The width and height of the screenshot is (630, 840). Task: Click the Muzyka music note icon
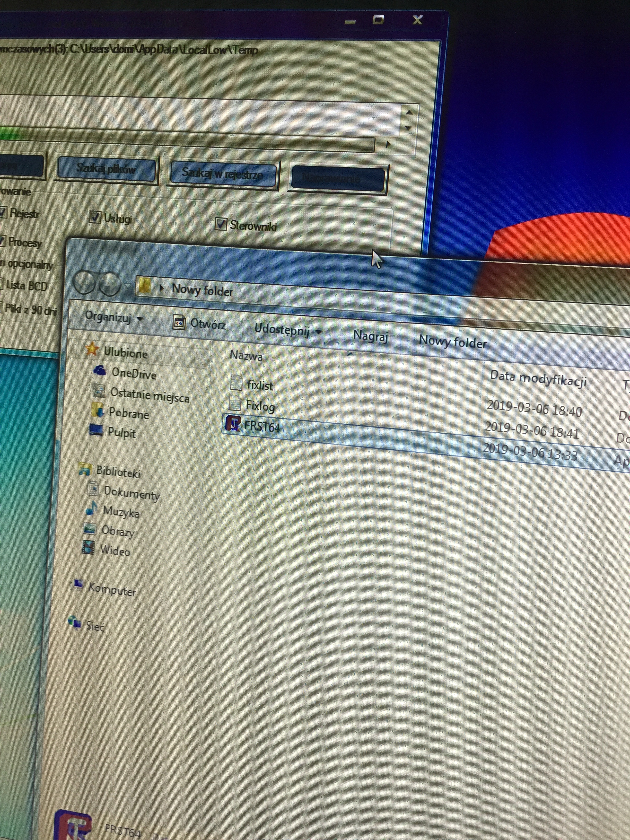coord(92,509)
